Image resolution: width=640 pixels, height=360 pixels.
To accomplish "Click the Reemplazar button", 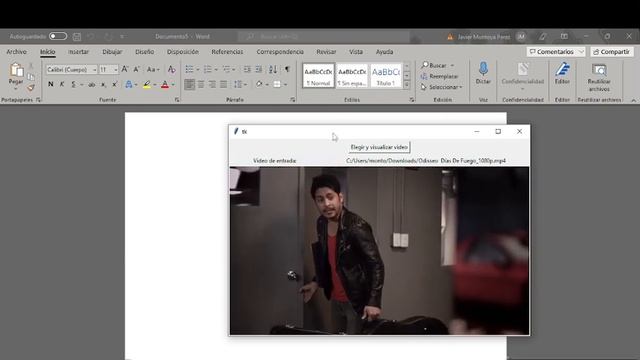I will [x=440, y=76].
